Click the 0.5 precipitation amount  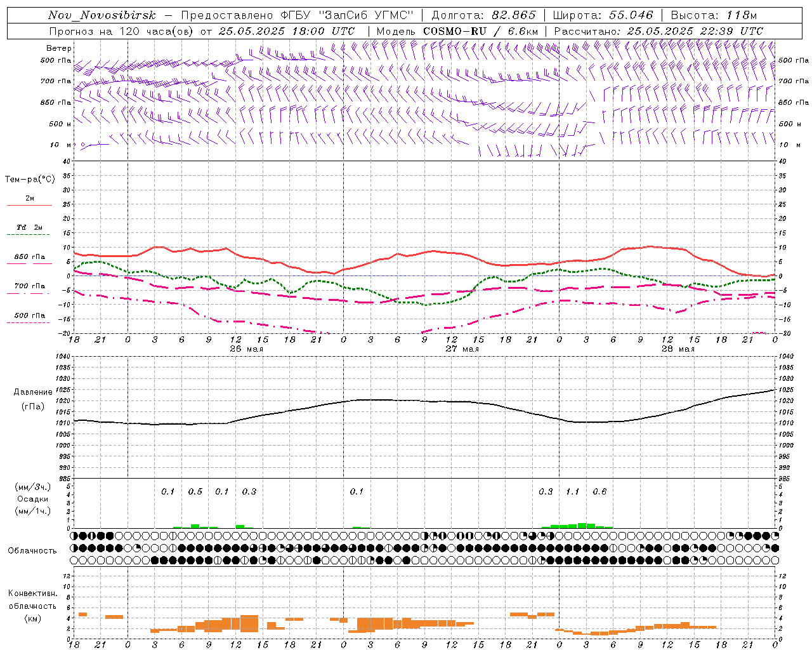click(x=195, y=491)
